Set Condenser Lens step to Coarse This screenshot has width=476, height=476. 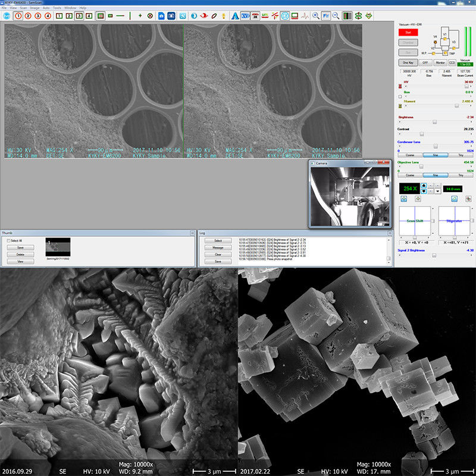click(x=410, y=155)
